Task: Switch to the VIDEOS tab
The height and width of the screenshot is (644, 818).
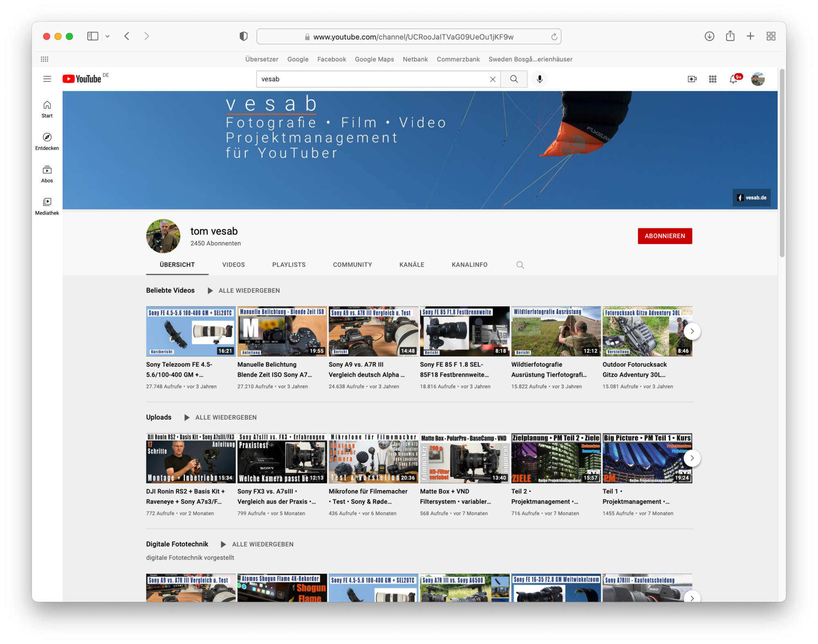Action: [x=233, y=265]
